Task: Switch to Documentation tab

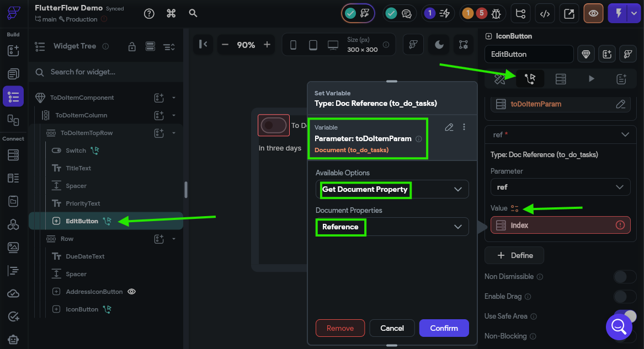Action: [621, 79]
